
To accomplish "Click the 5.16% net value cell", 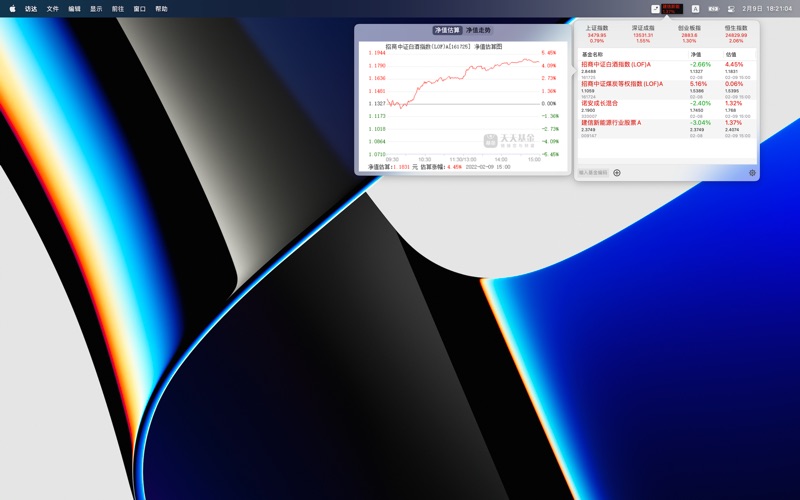I will [698, 84].
